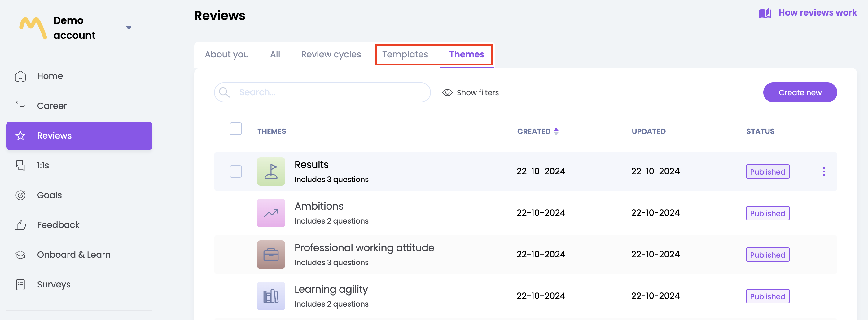The width and height of the screenshot is (868, 320).
Task: Click the Onboard & Learn graduation cap icon
Action: click(20, 255)
